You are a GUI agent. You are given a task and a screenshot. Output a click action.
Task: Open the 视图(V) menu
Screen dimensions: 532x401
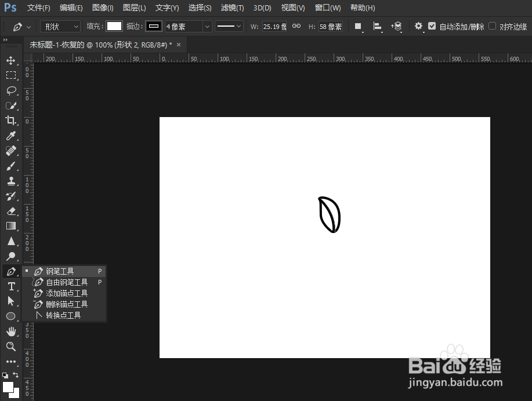click(293, 8)
